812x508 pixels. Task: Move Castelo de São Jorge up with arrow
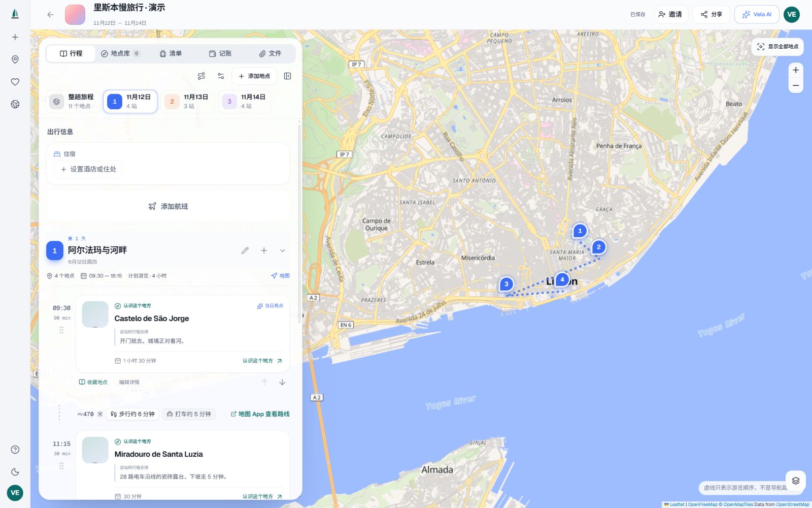click(x=264, y=382)
